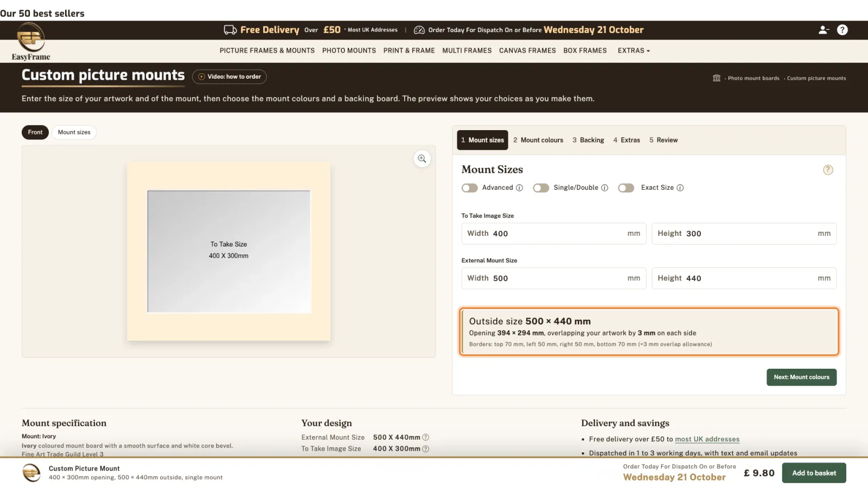Click home breadcrumb building icon

tap(716, 78)
